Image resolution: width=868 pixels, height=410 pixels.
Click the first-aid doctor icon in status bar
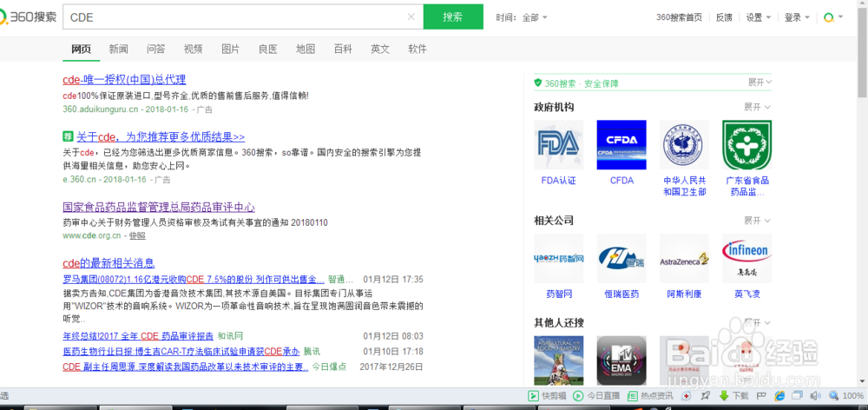click(687, 395)
